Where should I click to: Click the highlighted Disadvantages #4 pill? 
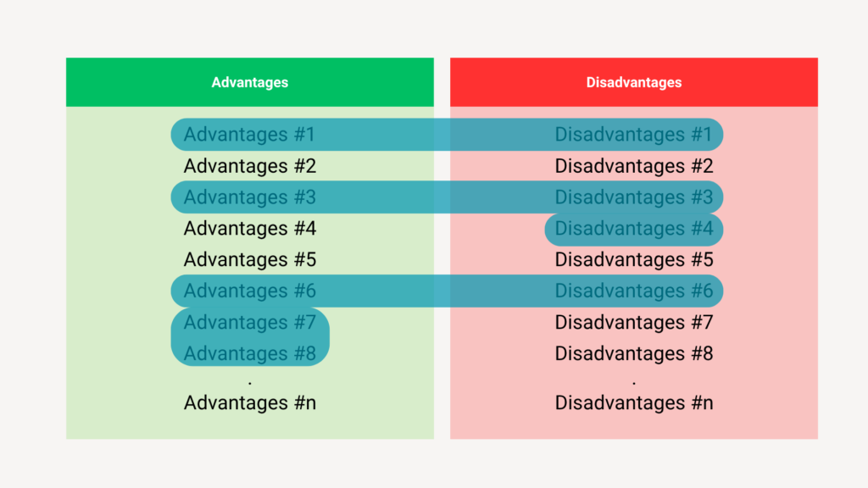coord(634,229)
